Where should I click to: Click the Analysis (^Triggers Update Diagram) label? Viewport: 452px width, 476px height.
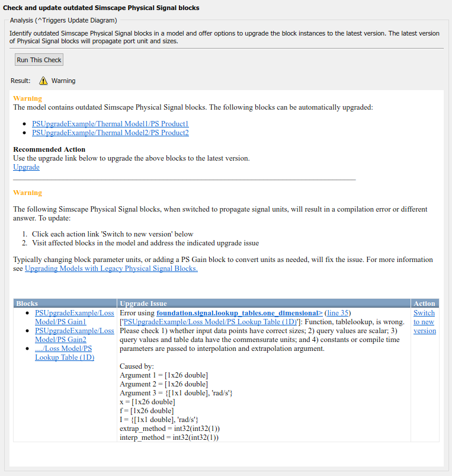pos(63,20)
